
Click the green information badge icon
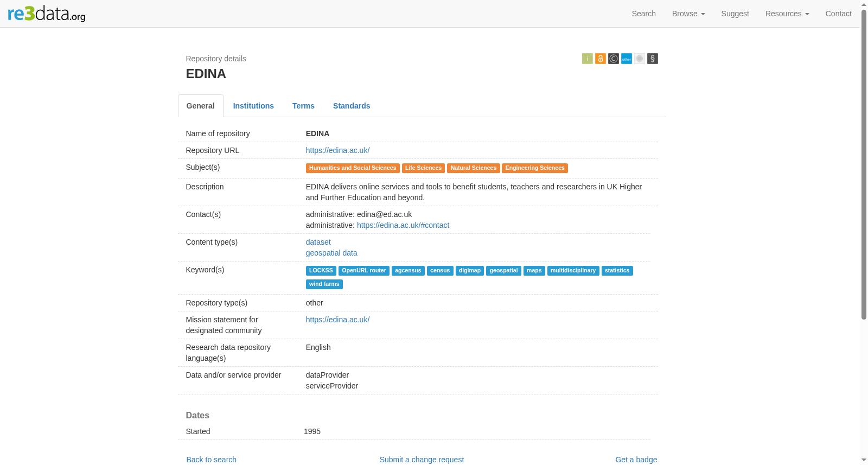pos(587,59)
